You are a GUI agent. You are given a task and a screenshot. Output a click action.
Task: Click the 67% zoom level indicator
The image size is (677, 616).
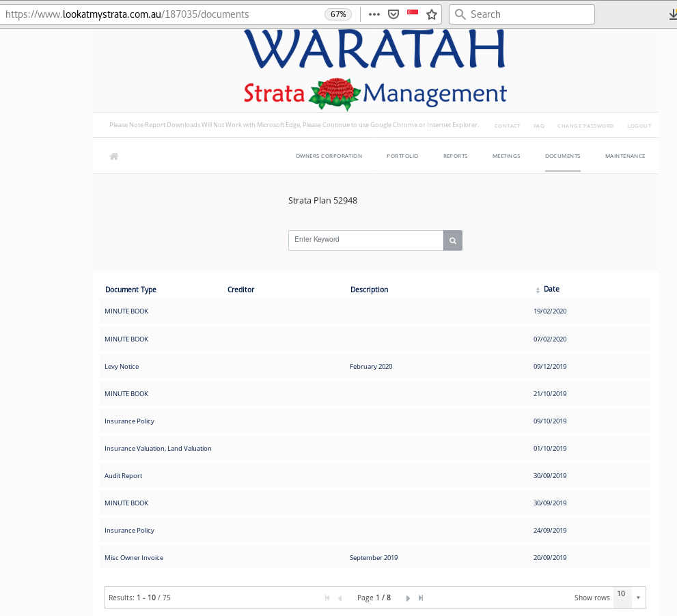338,14
